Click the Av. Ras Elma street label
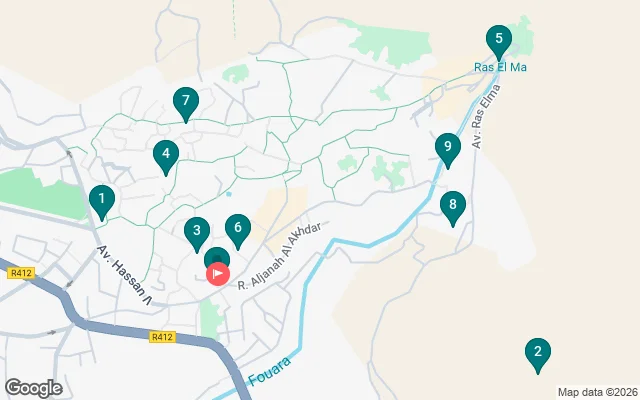Screen dimensions: 640x400 486,116
